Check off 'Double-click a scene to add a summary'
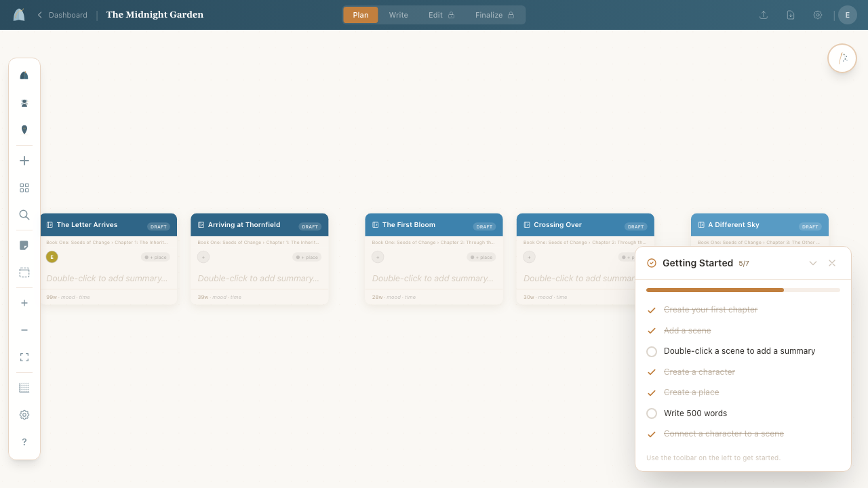This screenshot has width=868, height=488. [x=652, y=351]
